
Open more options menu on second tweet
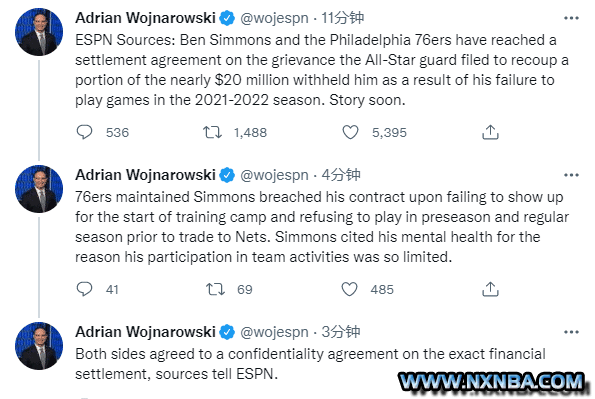[571, 175]
